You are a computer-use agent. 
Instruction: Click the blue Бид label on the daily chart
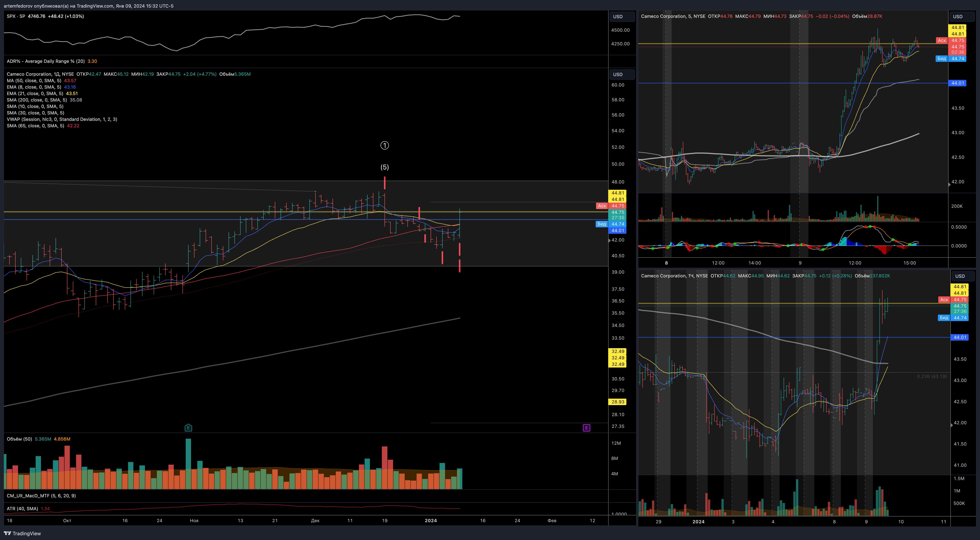click(x=602, y=224)
